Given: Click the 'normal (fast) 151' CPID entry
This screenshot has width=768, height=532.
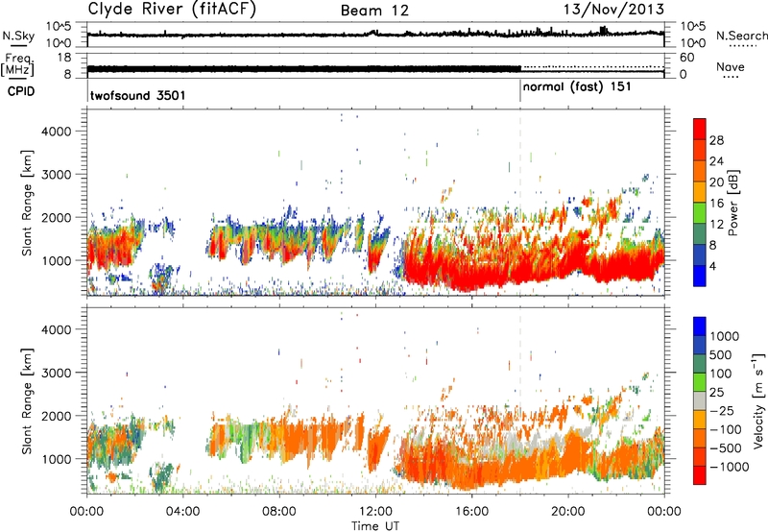Looking at the screenshot, I should [x=577, y=87].
